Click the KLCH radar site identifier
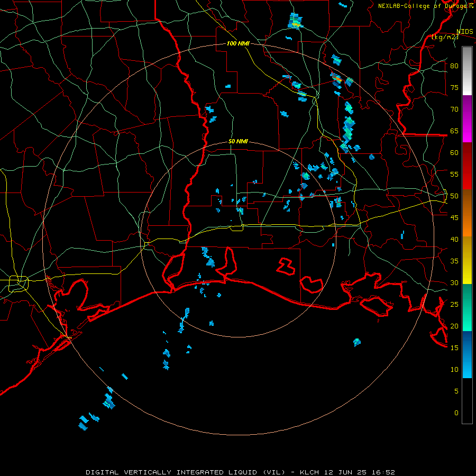 pos(309,472)
